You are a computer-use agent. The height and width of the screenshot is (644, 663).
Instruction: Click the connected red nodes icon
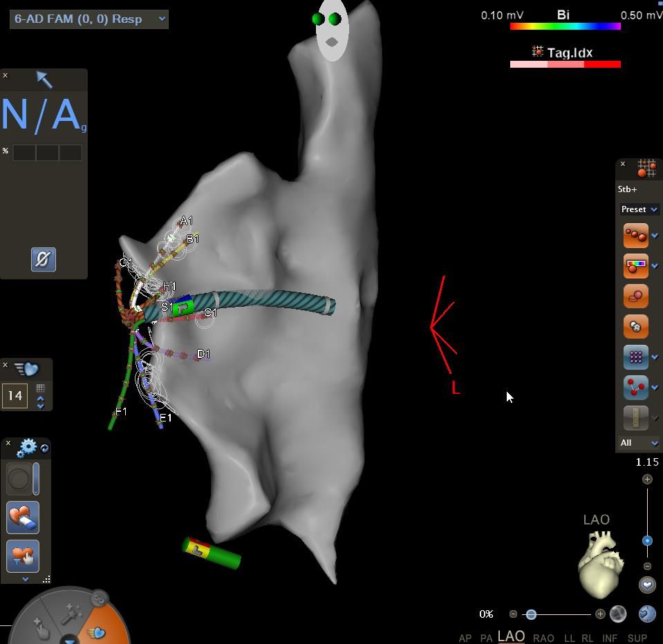click(x=635, y=388)
